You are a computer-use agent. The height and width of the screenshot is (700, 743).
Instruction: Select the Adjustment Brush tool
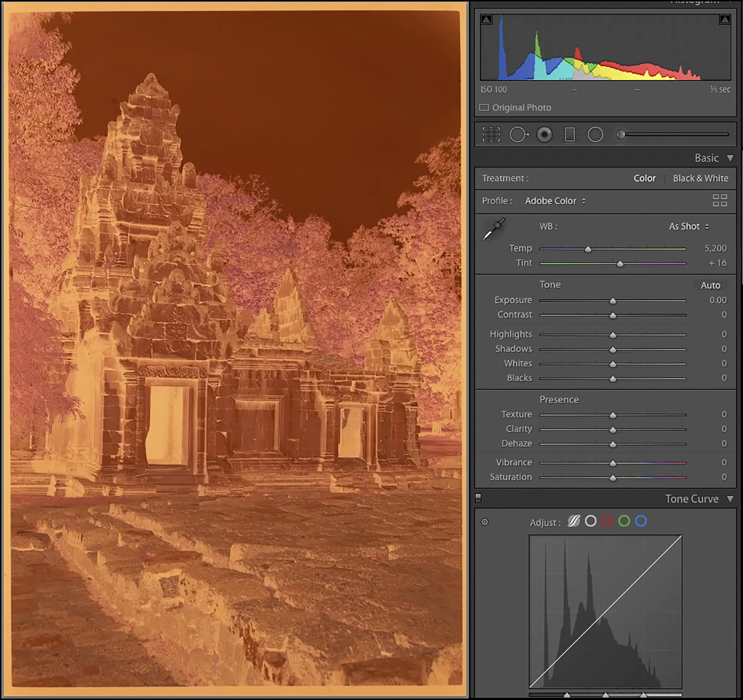620,135
